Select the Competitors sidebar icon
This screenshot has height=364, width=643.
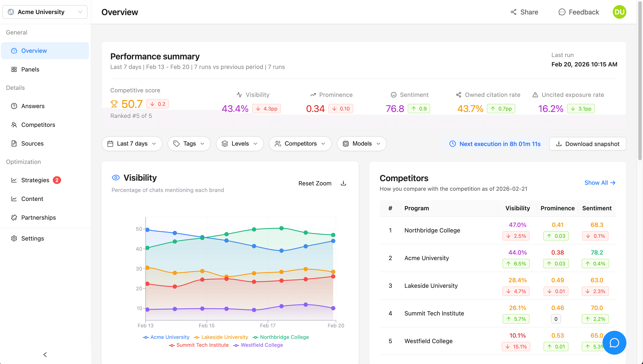tap(14, 125)
